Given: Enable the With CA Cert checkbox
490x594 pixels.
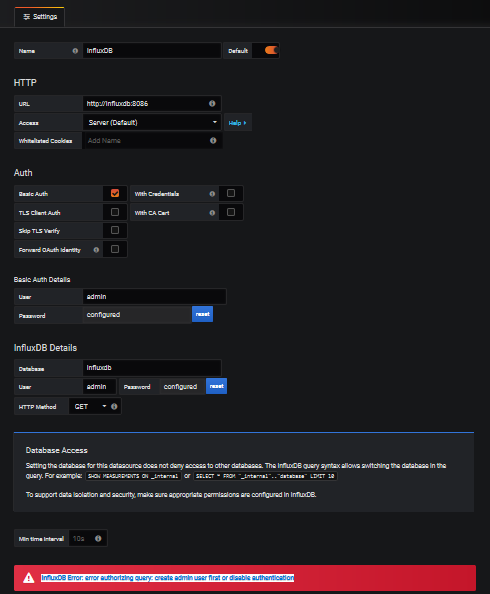Looking at the screenshot, I should coord(231,212).
